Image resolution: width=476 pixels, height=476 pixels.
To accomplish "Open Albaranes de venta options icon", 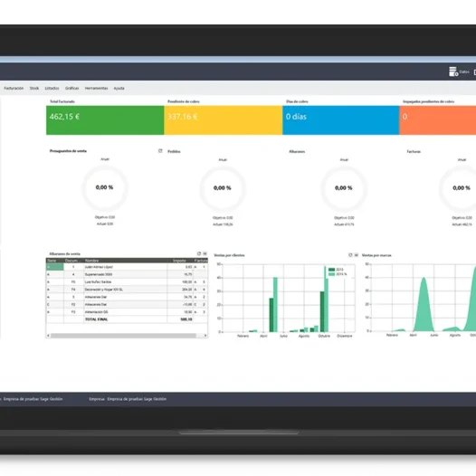I will (205, 253).
